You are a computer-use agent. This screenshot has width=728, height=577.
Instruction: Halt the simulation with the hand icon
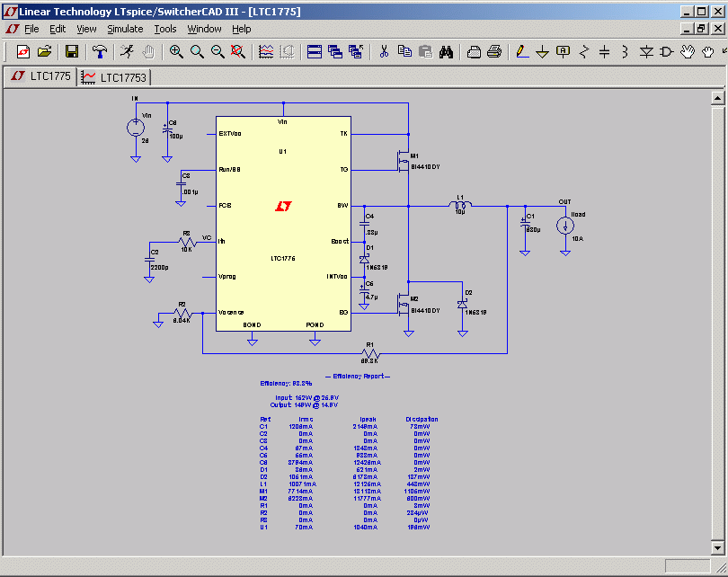pos(148,51)
